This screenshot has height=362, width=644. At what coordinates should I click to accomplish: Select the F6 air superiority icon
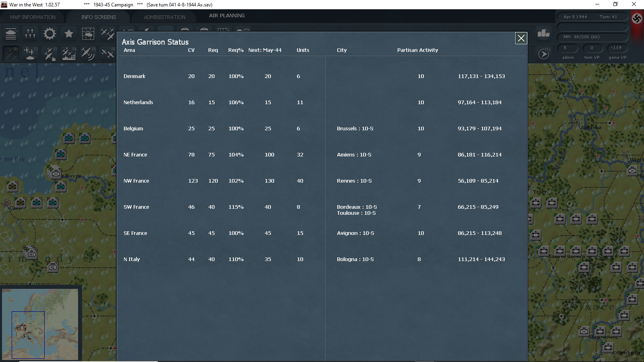(x=107, y=53)
